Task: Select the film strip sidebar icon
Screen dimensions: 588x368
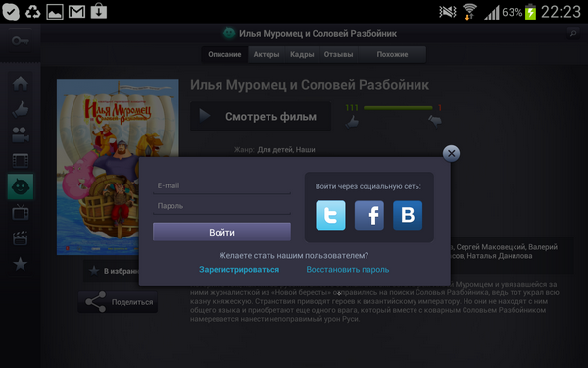Action: [x=21, y=161]
